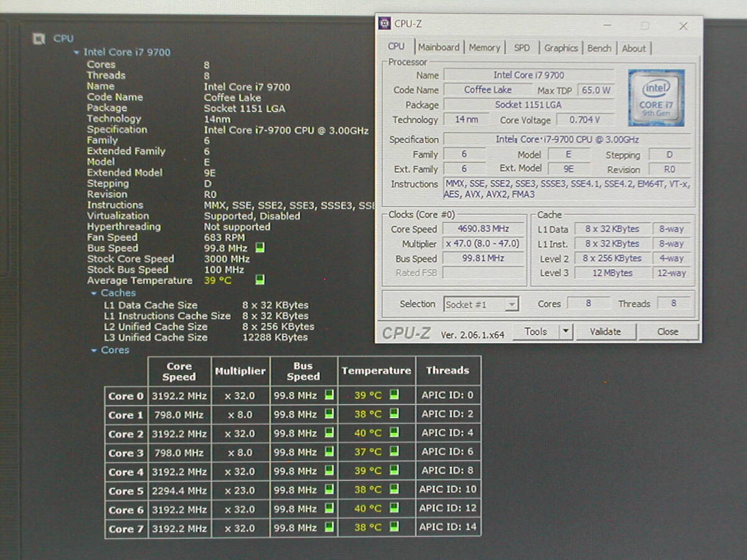The image size is (747, 560).
Task: Click Core 2 bus speed green indicator
Action: pyautogui.click(x=329, y=433)
